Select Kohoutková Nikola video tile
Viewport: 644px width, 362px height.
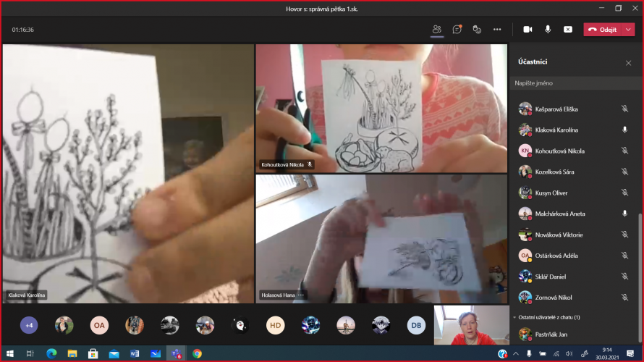[x=381, y=109]
